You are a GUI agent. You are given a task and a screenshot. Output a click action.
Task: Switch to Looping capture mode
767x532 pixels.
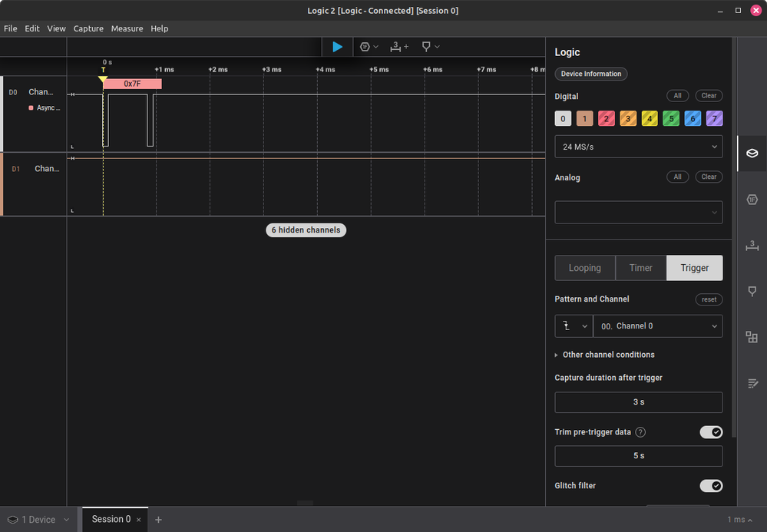(584, 268)
